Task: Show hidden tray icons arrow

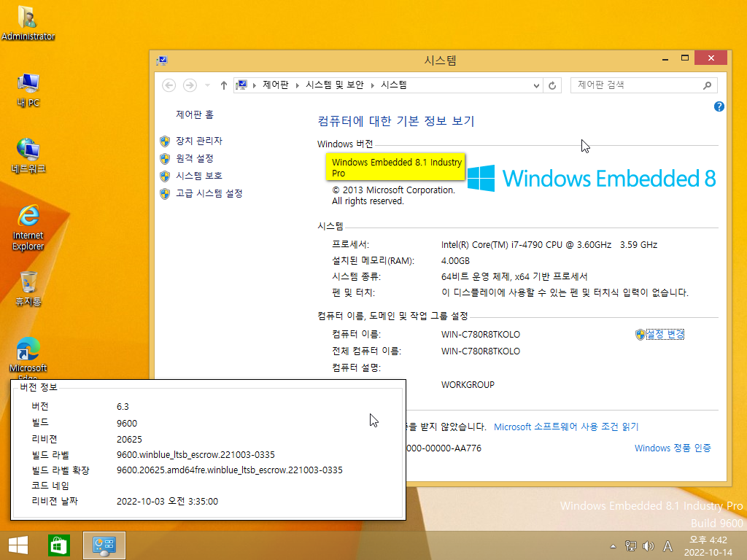Action: coord(613,546)
